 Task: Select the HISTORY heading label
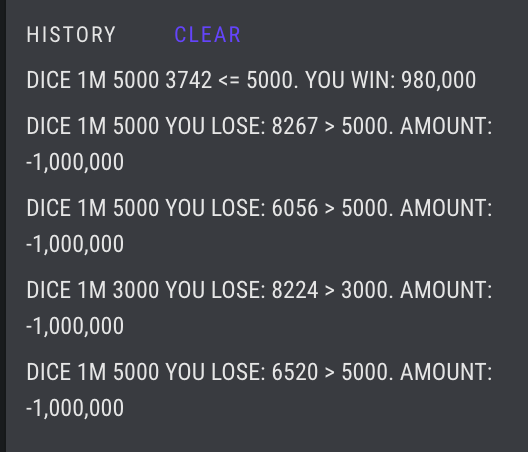[x=71, y=34]
